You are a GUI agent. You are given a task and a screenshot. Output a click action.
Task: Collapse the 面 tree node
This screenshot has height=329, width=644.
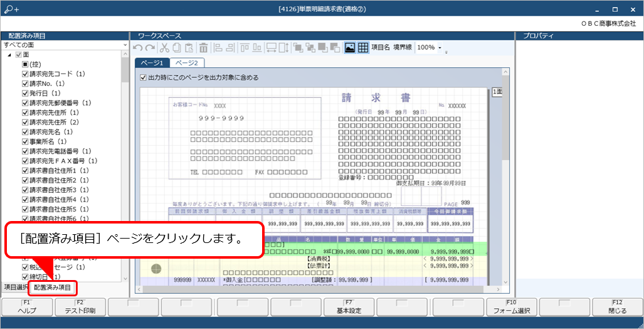coord(9,55)
